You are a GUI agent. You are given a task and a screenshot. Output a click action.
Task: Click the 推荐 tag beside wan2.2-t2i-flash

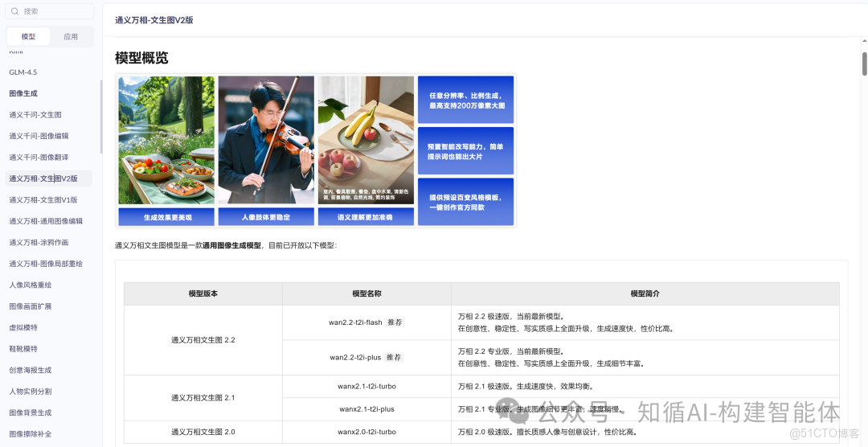[x=395, y=322]
